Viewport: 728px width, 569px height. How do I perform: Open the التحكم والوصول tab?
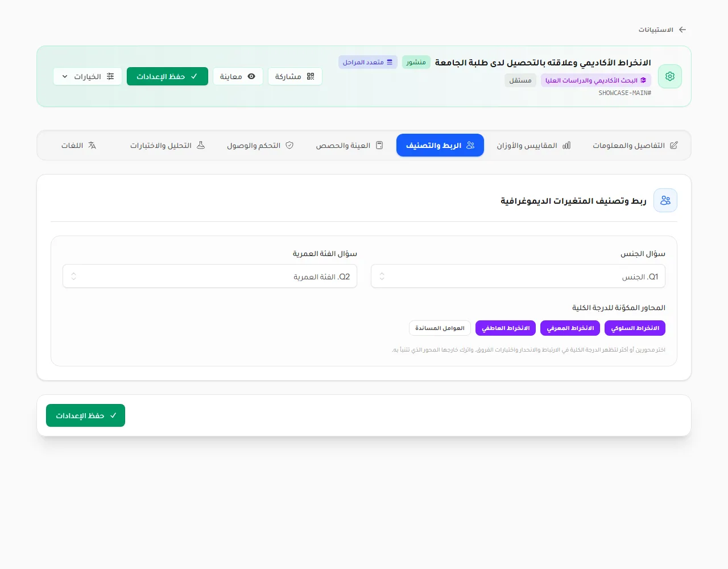(260, 145)
